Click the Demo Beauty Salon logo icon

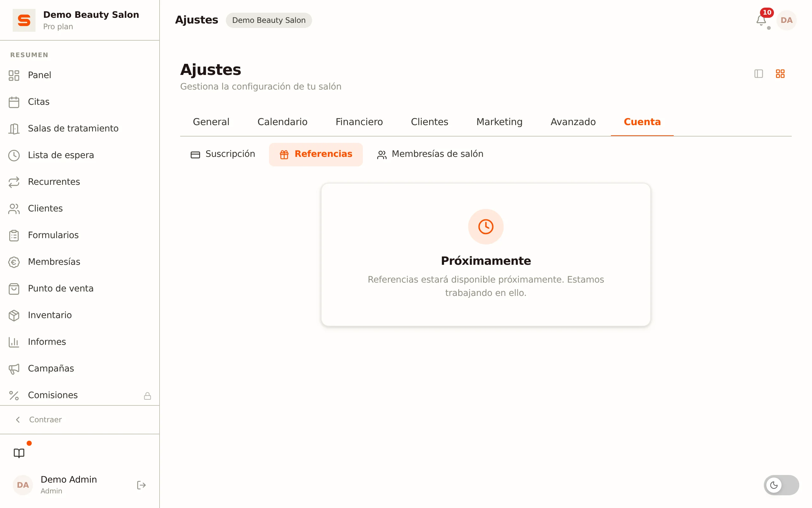click(x=24, y=20)
